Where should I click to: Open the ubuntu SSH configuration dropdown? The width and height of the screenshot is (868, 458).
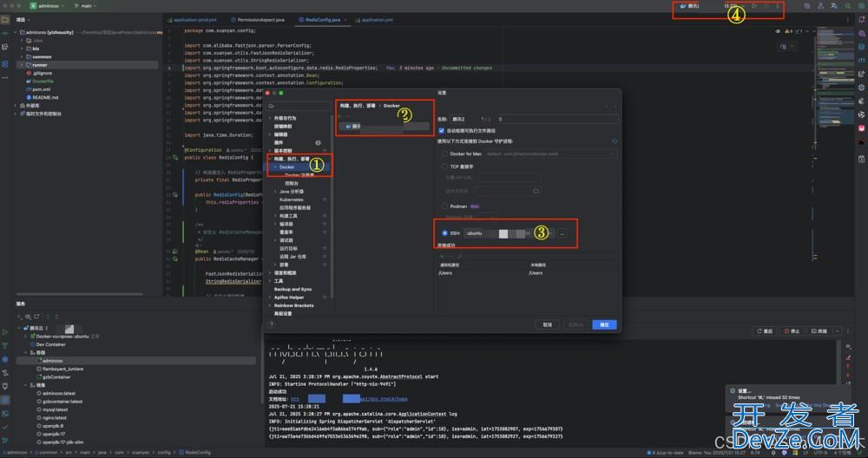tap(508, 233)
